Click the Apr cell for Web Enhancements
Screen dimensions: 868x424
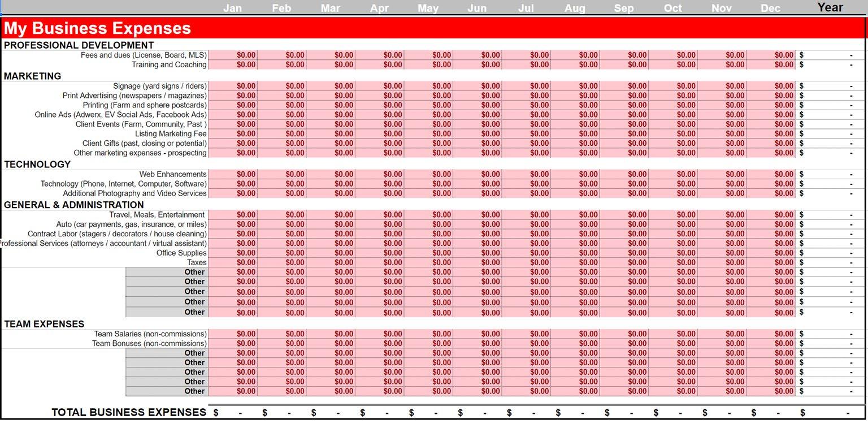[379, 175]
